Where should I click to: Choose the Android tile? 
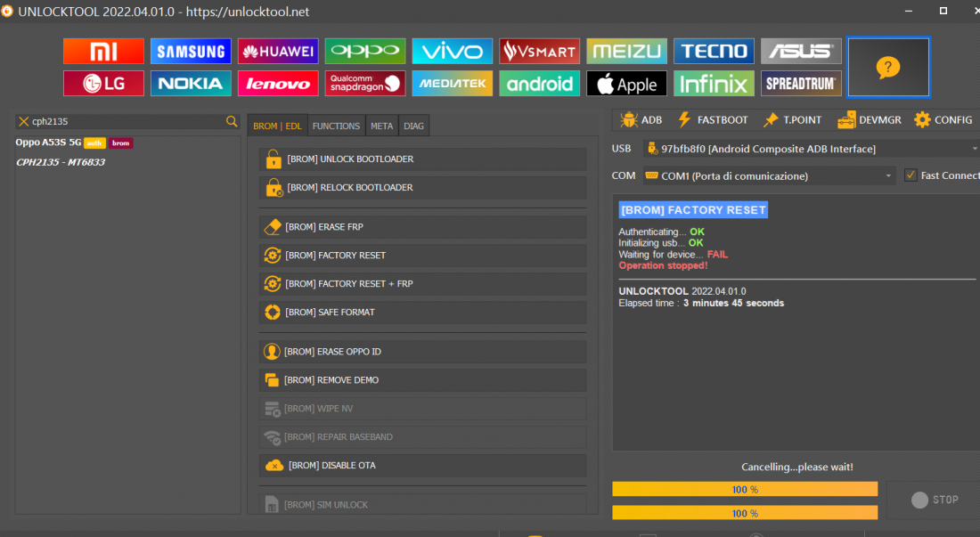pos(539,84)
